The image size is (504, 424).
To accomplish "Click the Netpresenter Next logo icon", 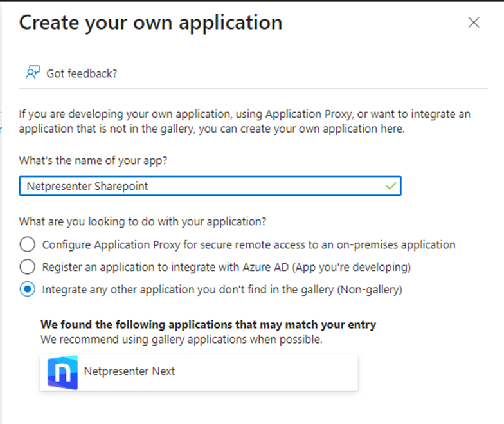I will pyautogui.click(x=62, y=372).
